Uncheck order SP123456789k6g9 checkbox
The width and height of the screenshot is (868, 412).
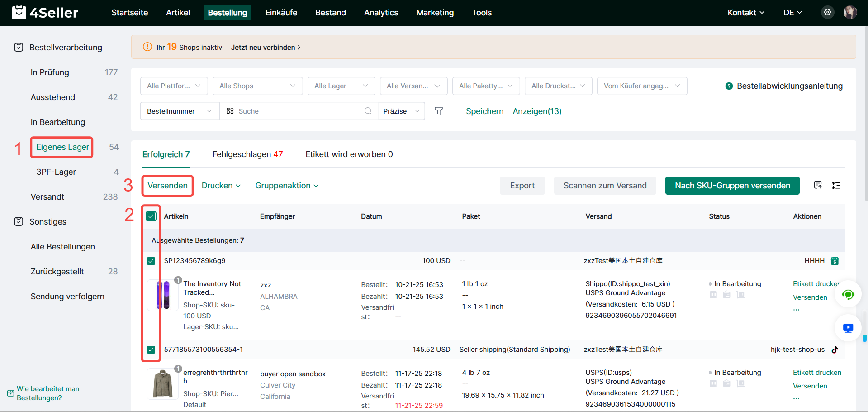pos(151,261)
